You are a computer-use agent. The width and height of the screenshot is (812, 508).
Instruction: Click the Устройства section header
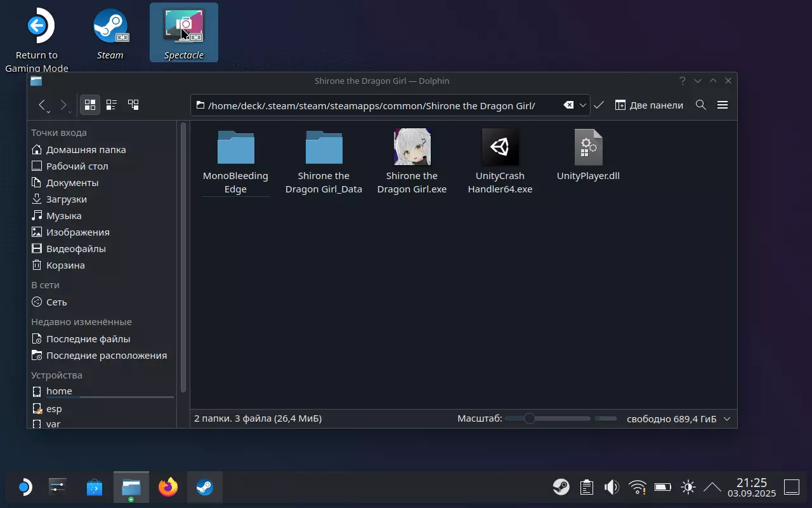pyautogui.click(x=56, y=375)
